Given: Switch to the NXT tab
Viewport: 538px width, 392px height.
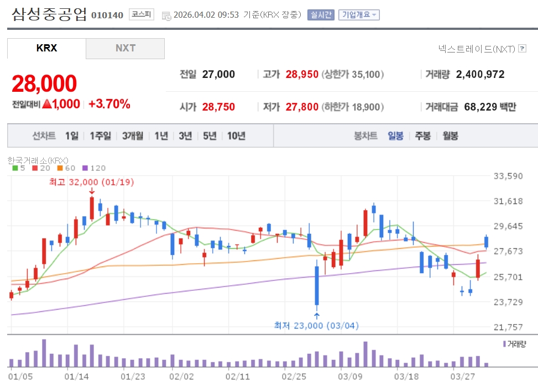Looking at the screenshot, I should pyautogui.click(x=125, y=48).
